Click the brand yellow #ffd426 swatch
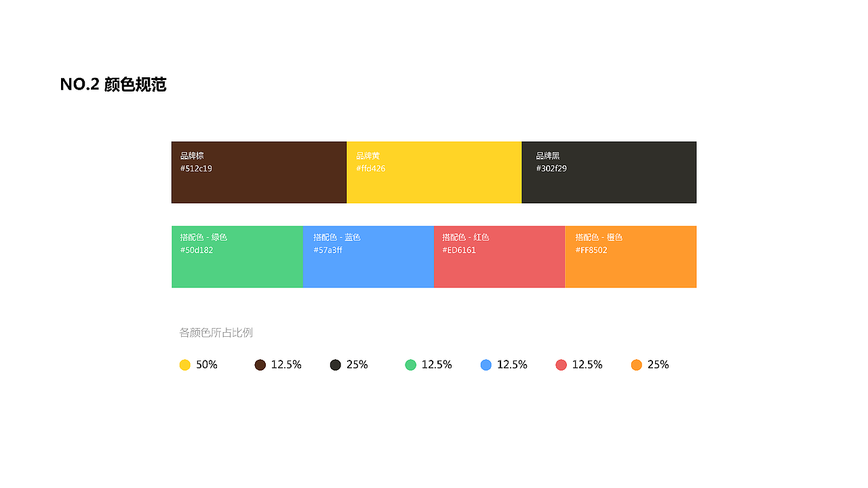This screenshot has height=488, width=868. [434, 172]
